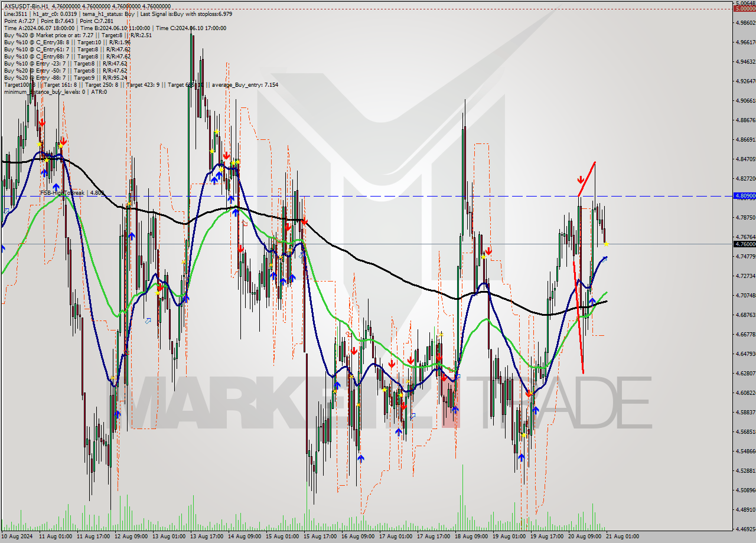The height and width of the screenshot is (543, 756).
Task: Click the 4.92647 price axis label
Action: click(x=745, y=81)
